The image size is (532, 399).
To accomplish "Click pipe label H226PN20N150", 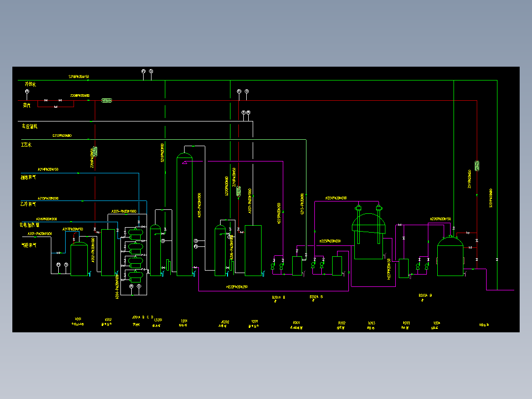I will click(440, 219).
